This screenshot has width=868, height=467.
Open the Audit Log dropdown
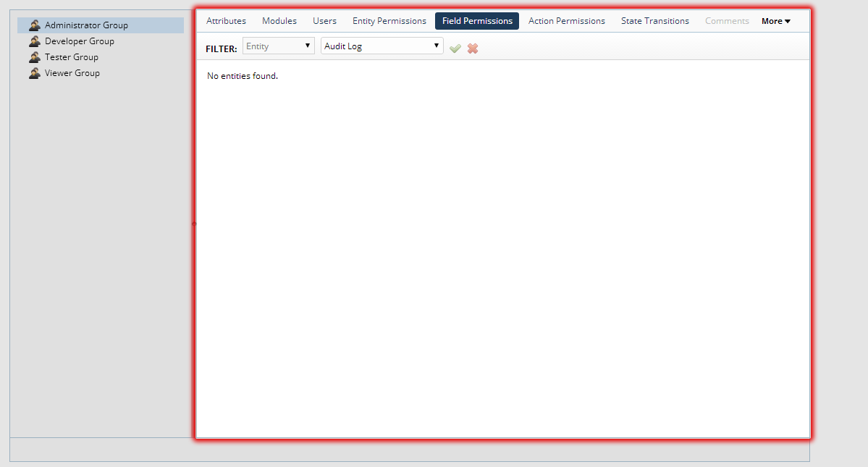pos(382,46)
